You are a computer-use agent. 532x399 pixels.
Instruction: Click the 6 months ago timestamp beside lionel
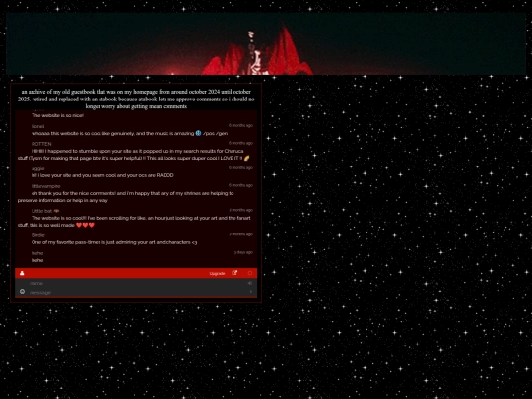pyautogui.click(x=240, y=125)
